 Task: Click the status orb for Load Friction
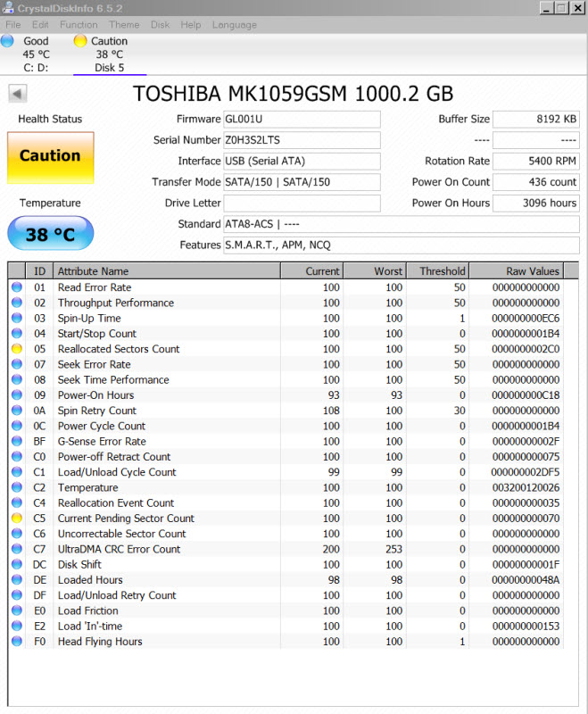pyautogui.click(x=17, y=610)
